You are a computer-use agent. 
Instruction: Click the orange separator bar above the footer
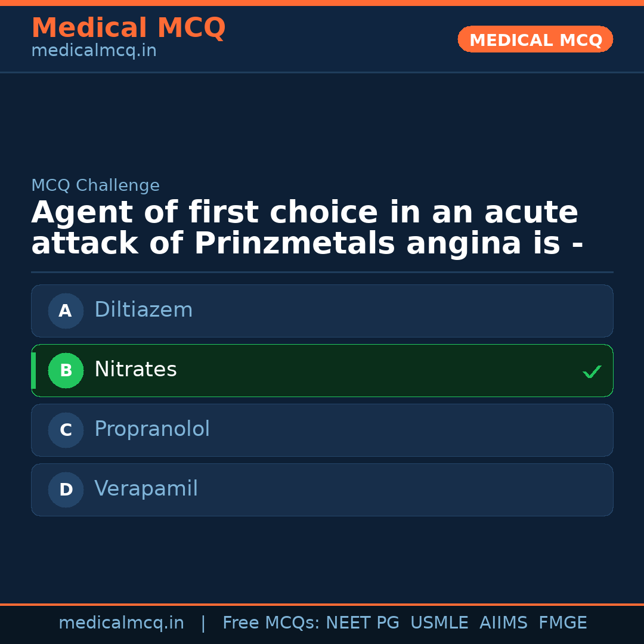pyautogui.click(x=322, y=603)
